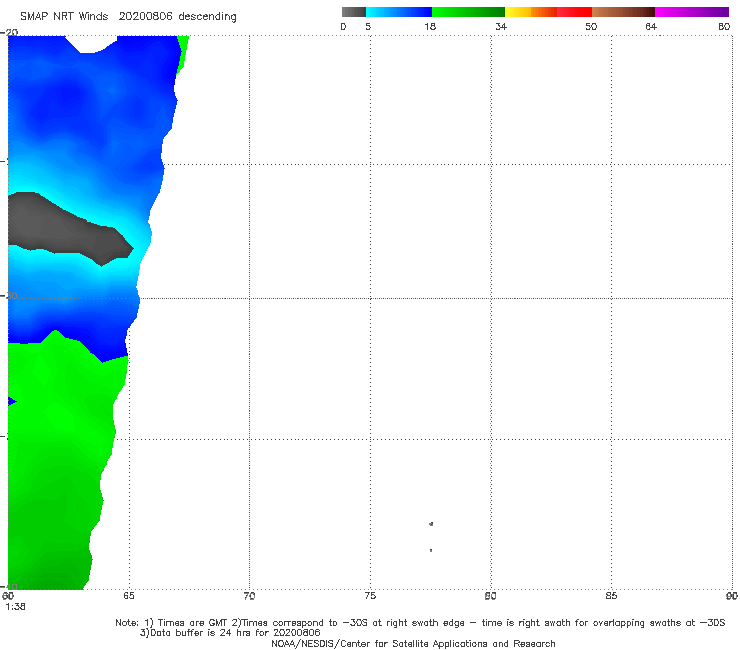The height and width of the screenshot is (650, 740).
Task: Click the longitude axis label '90'
Action: point(732,596)
